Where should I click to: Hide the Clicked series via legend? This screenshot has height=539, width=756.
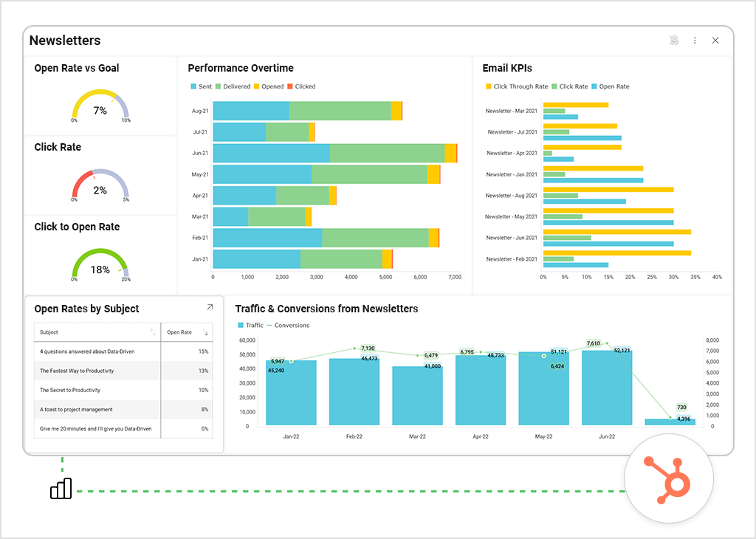click(x=300, y=86)
